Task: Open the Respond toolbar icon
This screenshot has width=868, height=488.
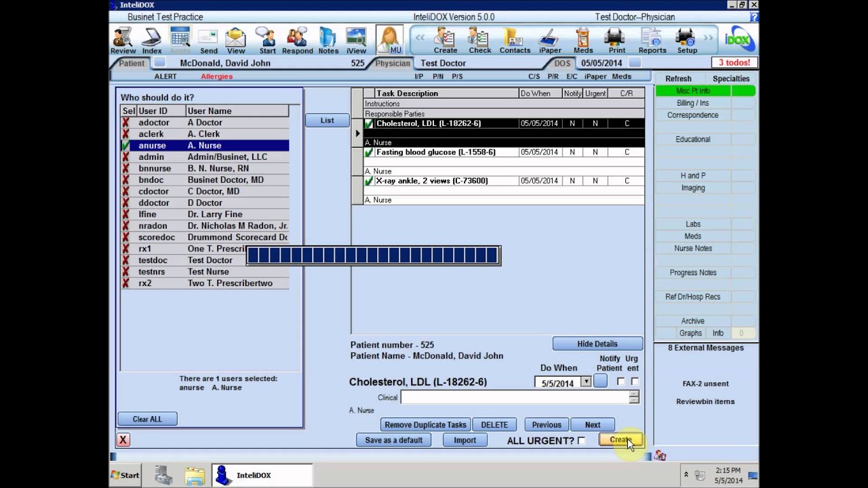Action: coord(297,41)
